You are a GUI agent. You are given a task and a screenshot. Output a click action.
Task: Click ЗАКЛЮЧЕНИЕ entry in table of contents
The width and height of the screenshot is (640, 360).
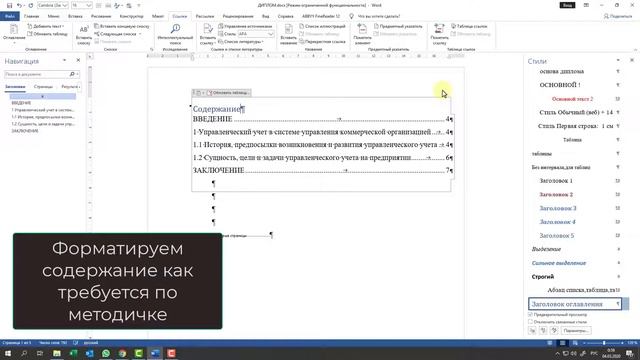218,170
